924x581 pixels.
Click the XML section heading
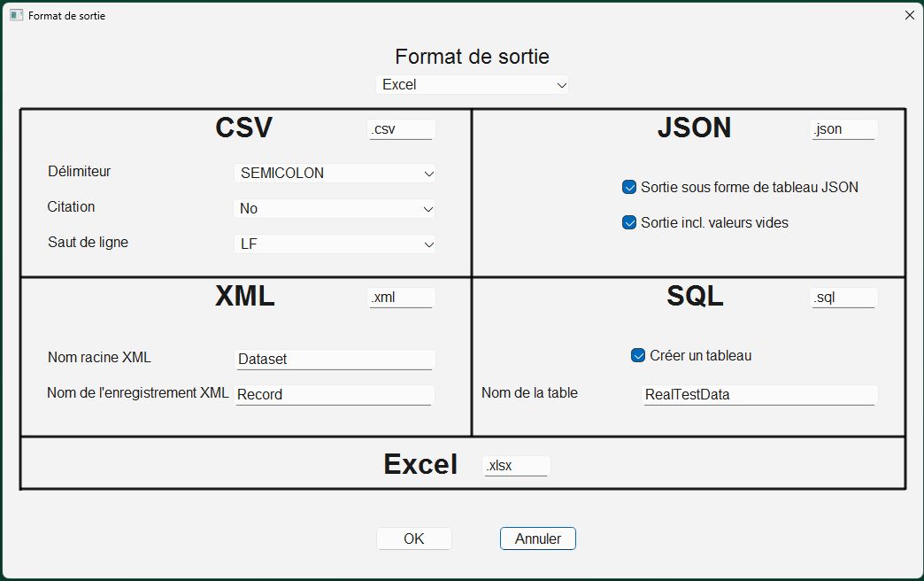point(245,296)
